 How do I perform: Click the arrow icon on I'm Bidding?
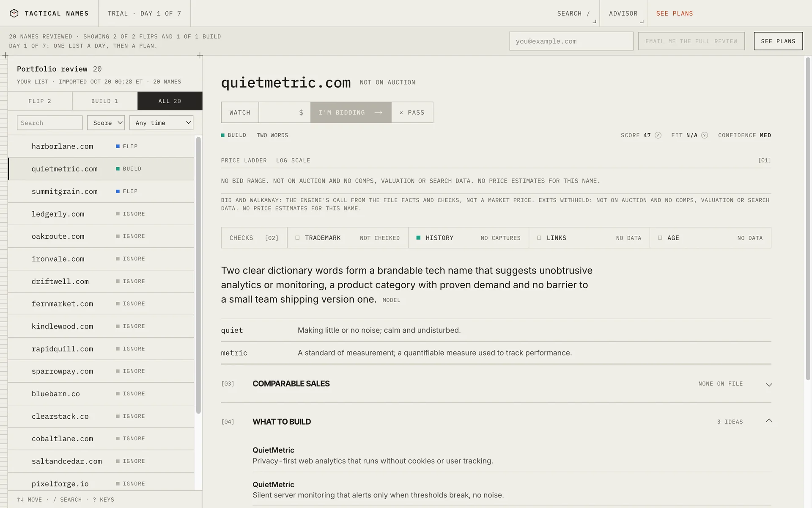(x=379, y=113)
